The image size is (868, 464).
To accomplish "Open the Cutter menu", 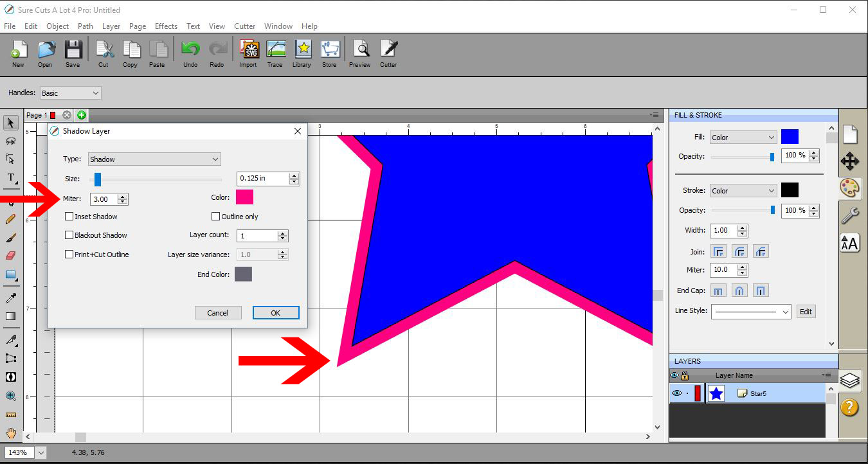I will [244, 26].
